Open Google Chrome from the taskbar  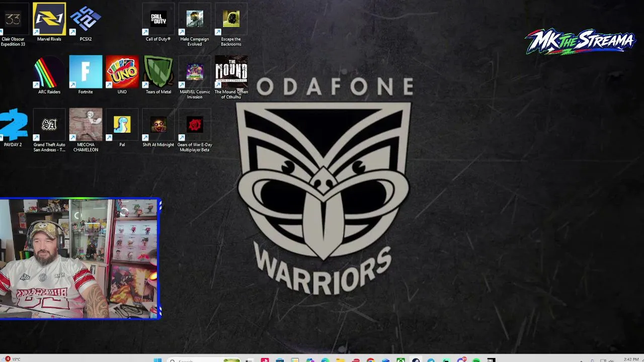370,360
